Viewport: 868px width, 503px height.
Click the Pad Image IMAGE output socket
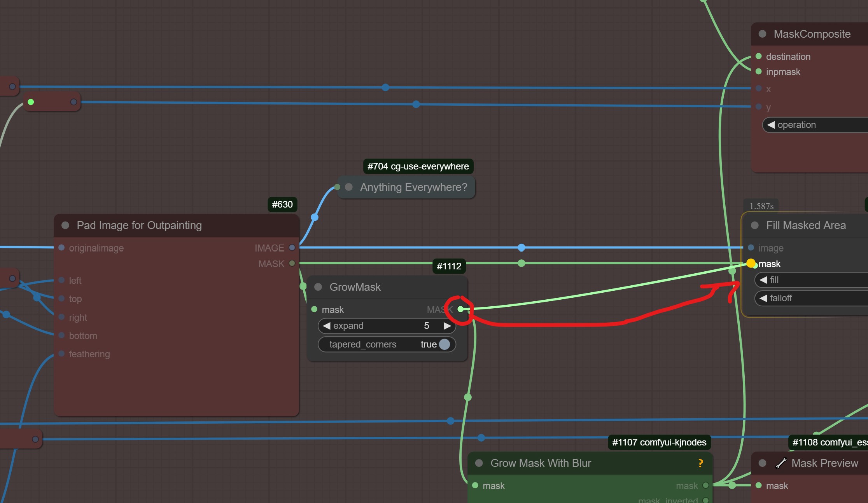(292, 248)
